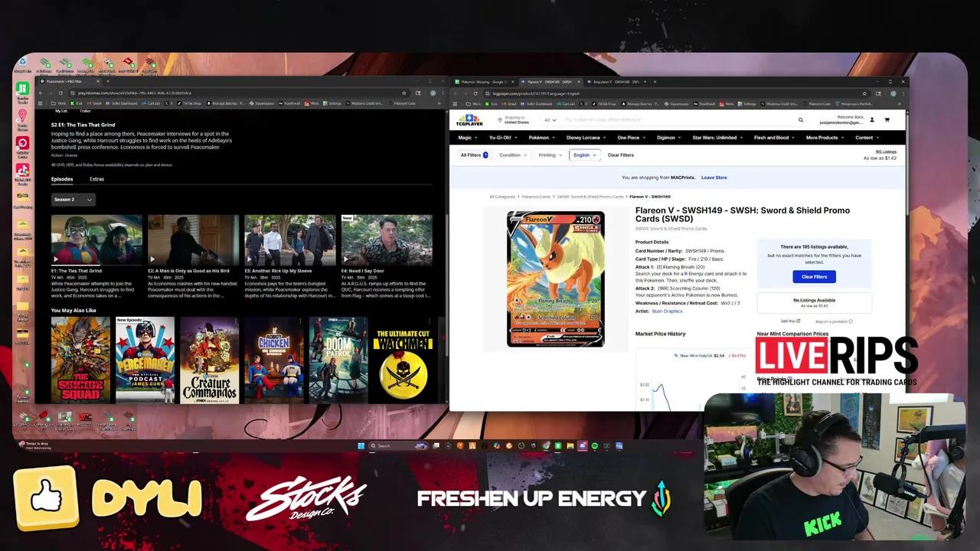Switch to the Extras tab

tap(96, 179)
